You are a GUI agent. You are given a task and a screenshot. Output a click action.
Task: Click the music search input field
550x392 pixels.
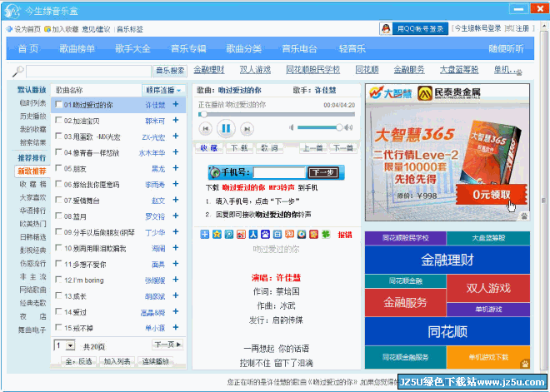[88, 71]
